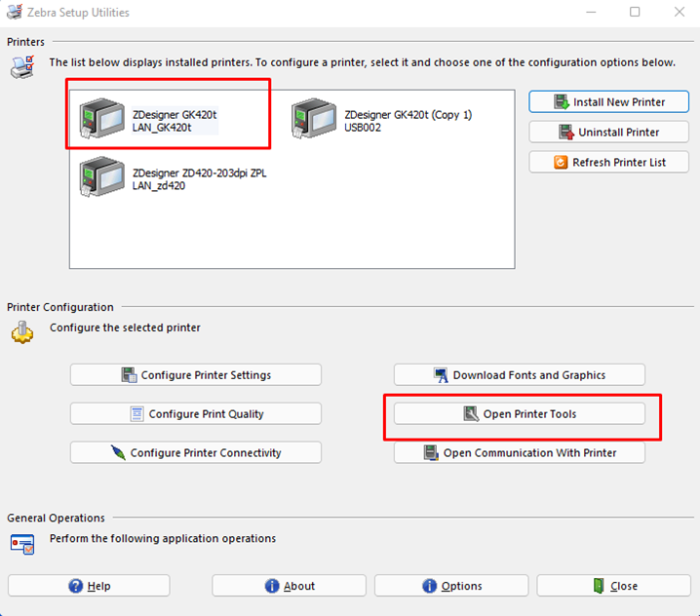
Task: Click the General Operations section icon
Action: pos(22,544)
